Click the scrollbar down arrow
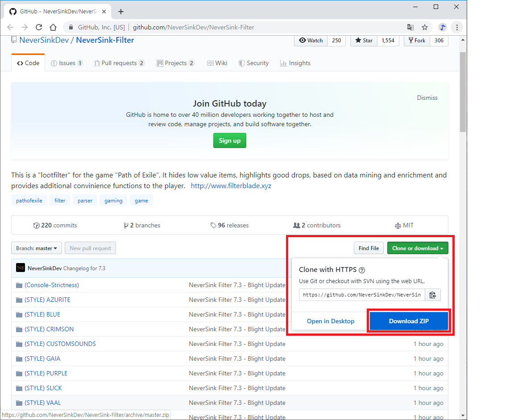This screenshot has height=420, width=514. click(x=463, y=416)
